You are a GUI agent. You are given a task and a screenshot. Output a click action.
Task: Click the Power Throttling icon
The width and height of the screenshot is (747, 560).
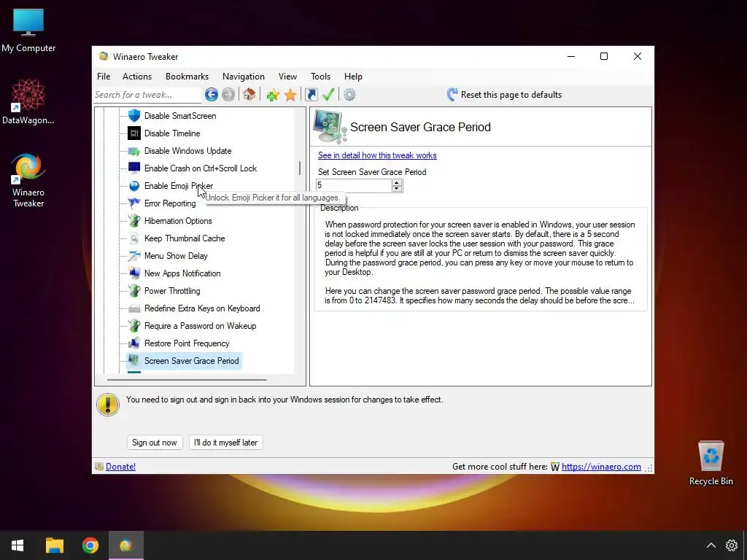[x=134, y=290]
